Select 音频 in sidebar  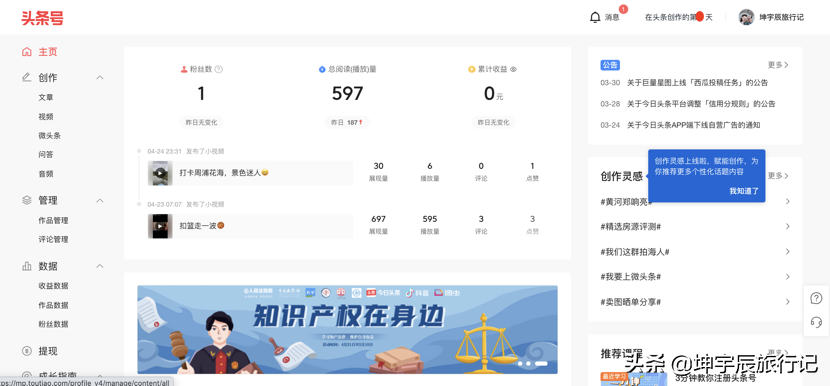[46, 174]
